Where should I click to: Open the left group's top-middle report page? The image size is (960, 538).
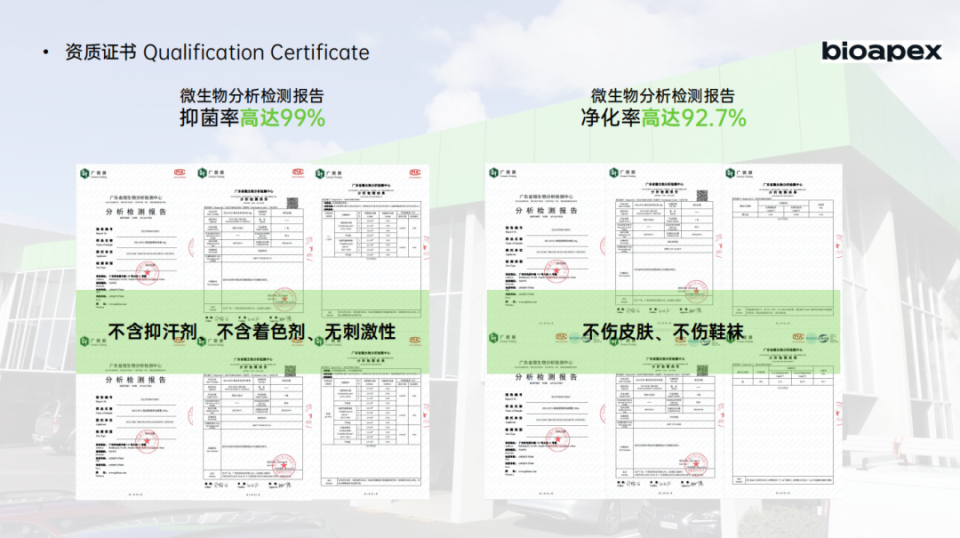tap(253, 248)
